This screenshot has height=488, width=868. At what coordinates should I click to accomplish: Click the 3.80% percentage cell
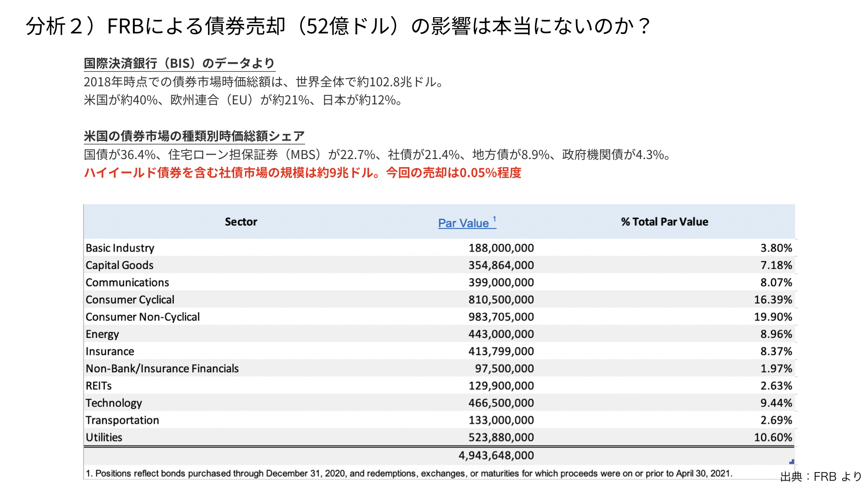point(776,248)
